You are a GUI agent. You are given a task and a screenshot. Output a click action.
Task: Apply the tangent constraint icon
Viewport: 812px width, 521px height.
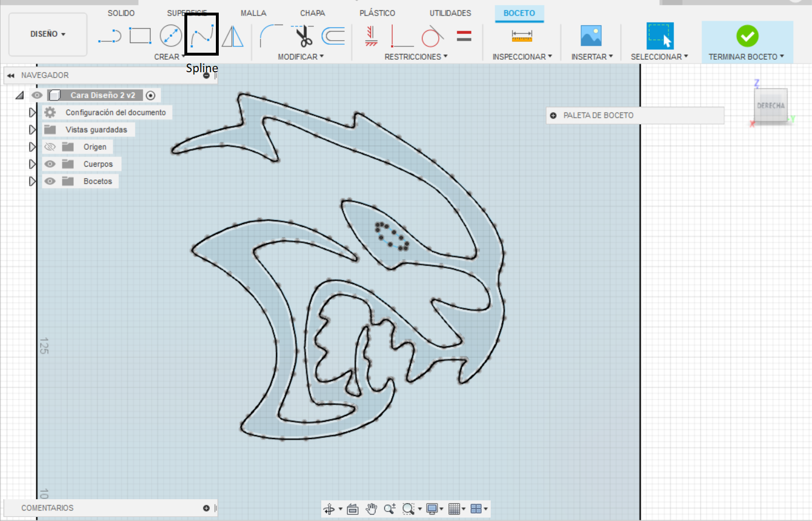(x=433, y=36)
